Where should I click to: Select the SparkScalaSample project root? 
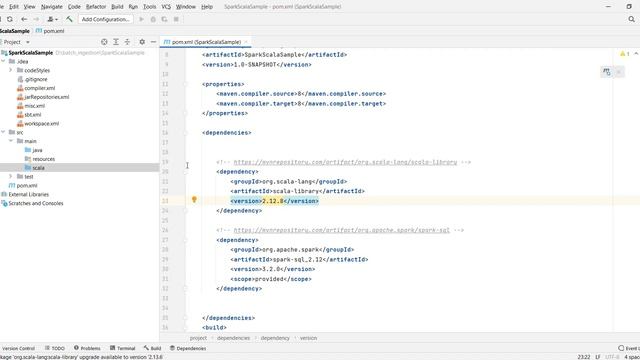coord(31,53)
